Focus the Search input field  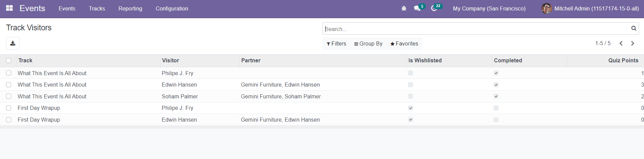(x=476, y=29)
